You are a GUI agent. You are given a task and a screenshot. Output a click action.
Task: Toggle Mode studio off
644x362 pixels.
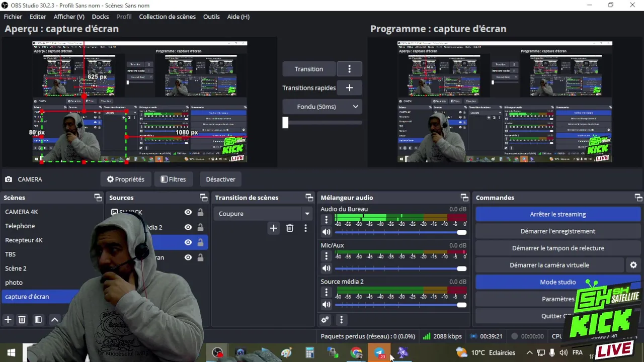click(558, 282)
